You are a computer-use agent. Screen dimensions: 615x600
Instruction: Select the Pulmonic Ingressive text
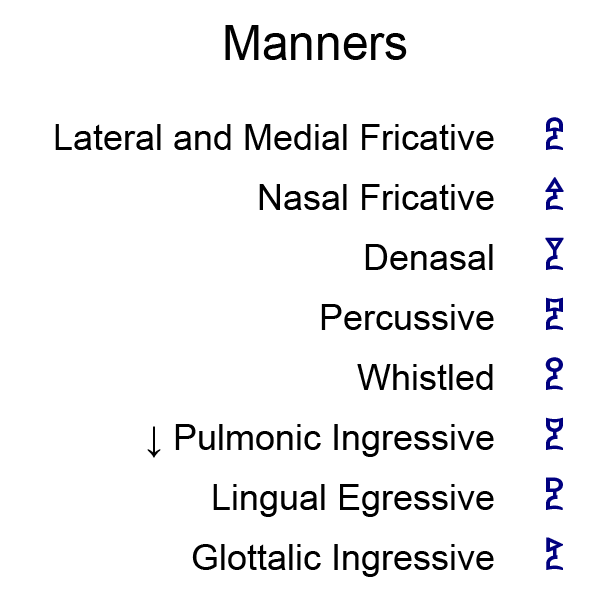pyautogui.click(x=334, y=438)
